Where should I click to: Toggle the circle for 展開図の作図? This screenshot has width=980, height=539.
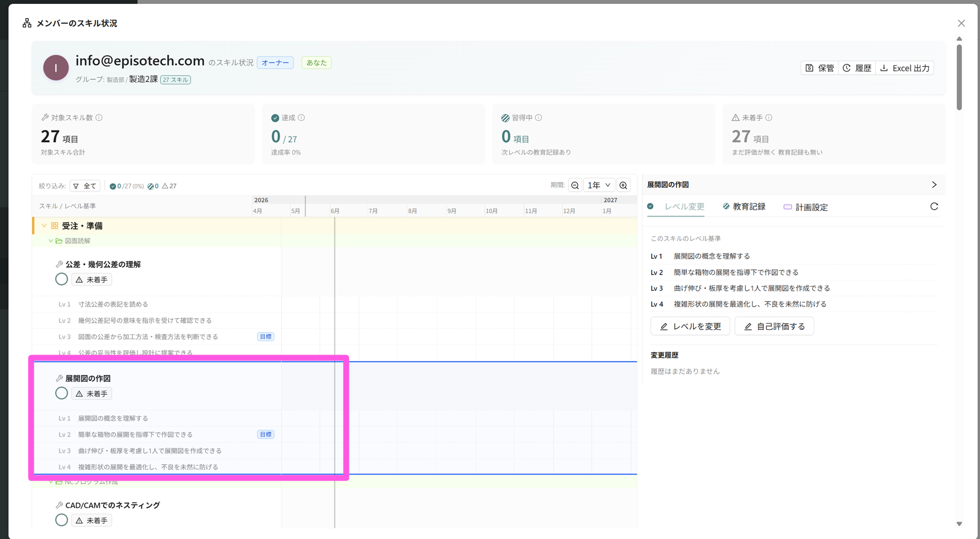[61, 393]
